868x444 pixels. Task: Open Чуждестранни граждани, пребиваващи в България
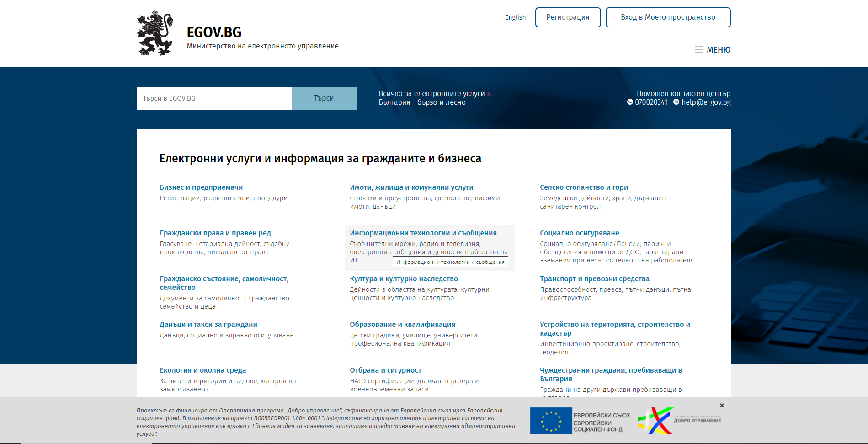click(x=611, y=374)
